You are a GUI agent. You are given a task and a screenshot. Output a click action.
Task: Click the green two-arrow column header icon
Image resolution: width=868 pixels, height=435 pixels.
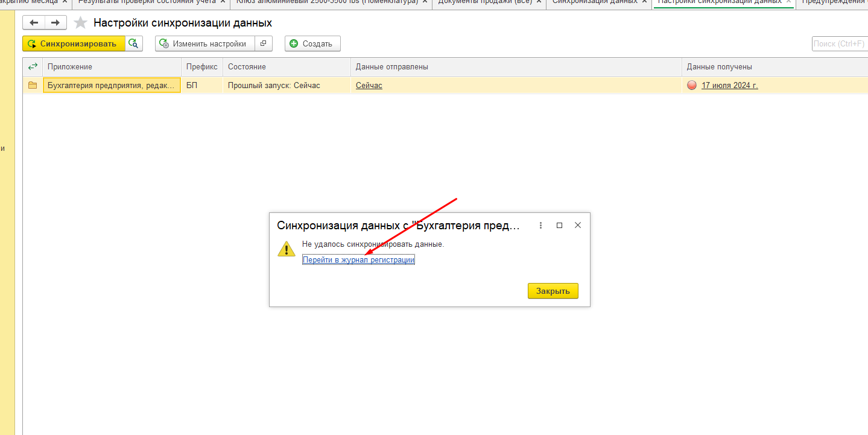[x=33, y=66]
